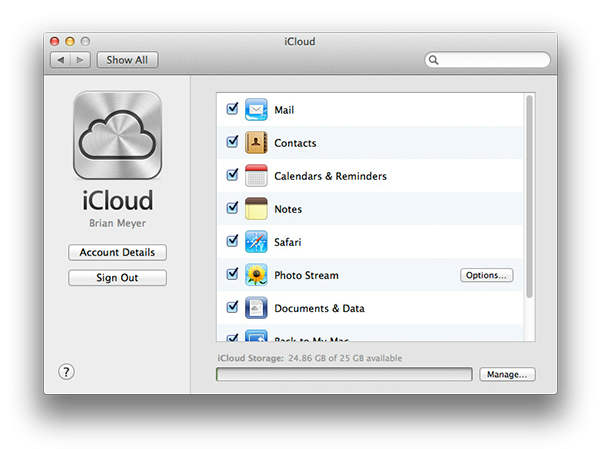
Task: Click the red close window button
Action: click(x=55, y=41)
